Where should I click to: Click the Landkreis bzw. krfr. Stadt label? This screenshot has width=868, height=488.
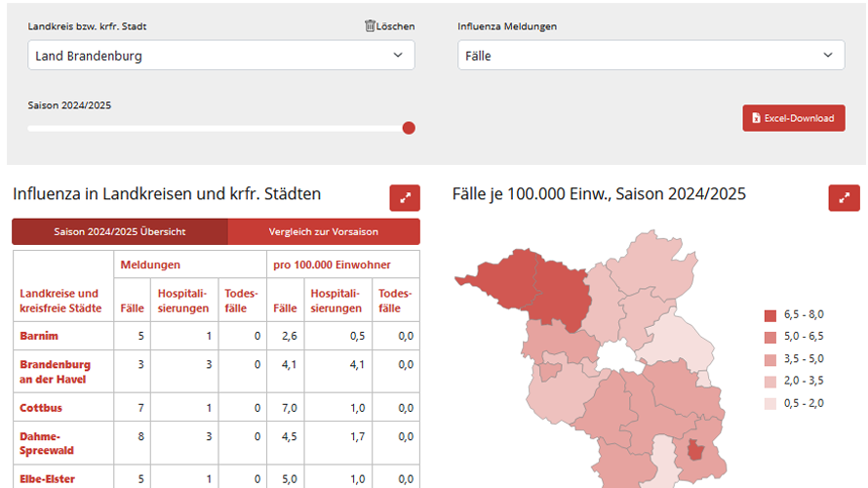[x=87, y=26]
